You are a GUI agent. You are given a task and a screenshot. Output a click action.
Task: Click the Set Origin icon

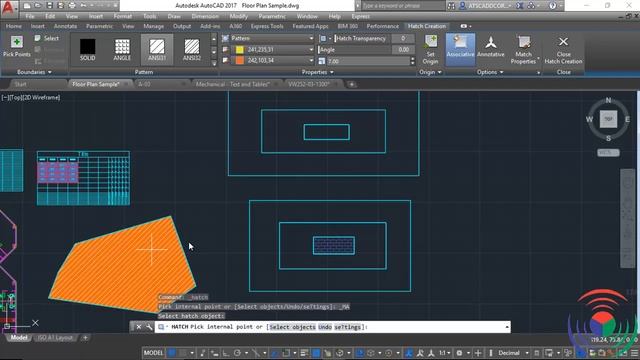[431, 42]
